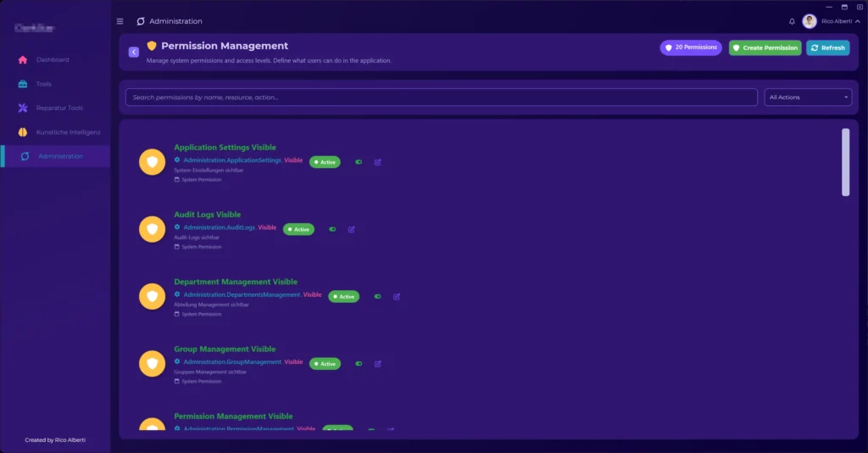Screen dimensions: 868x453
Task: Click the Permission Management Visible title
Action: coord(233,416)
